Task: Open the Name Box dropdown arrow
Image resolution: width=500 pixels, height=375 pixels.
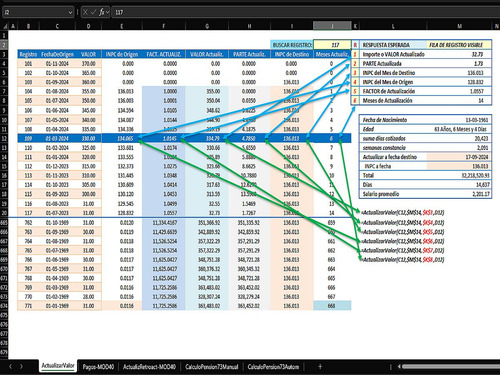Action: coord(70,13)
